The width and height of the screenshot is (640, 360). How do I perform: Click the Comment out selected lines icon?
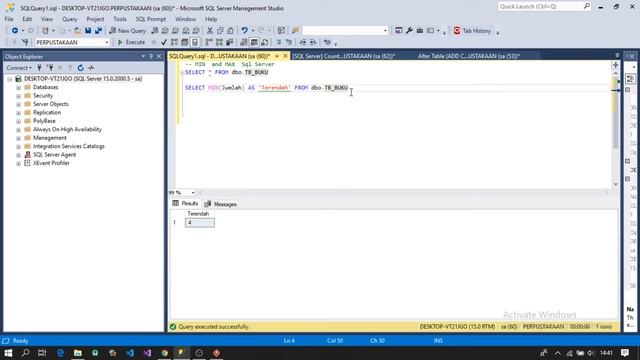[278, 42]
